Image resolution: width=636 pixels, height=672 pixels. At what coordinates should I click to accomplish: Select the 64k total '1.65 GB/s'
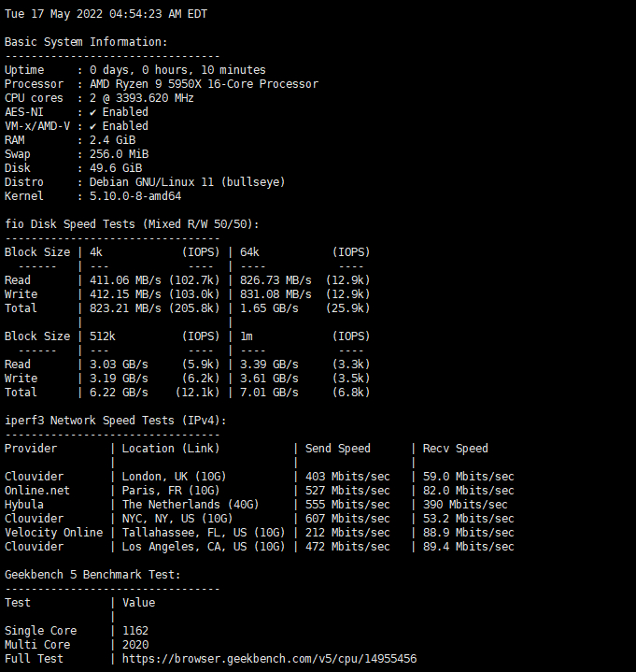269,308
